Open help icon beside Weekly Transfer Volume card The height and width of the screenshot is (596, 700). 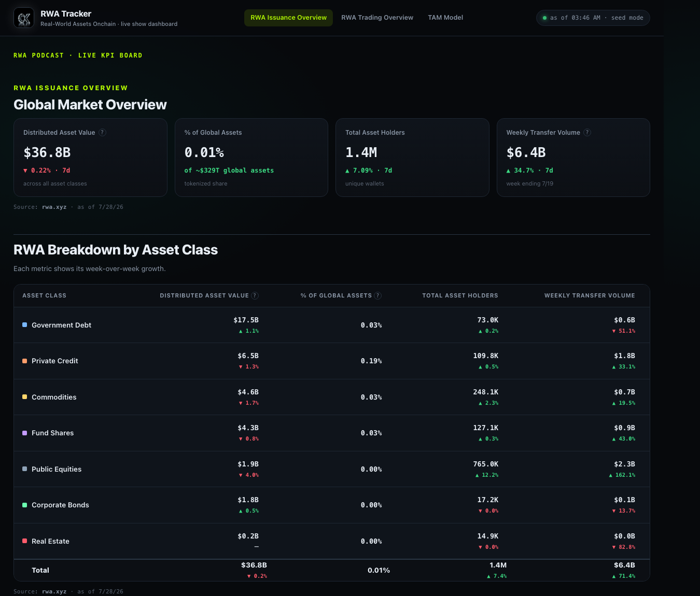pyautogui.click(x=587, y=132)
